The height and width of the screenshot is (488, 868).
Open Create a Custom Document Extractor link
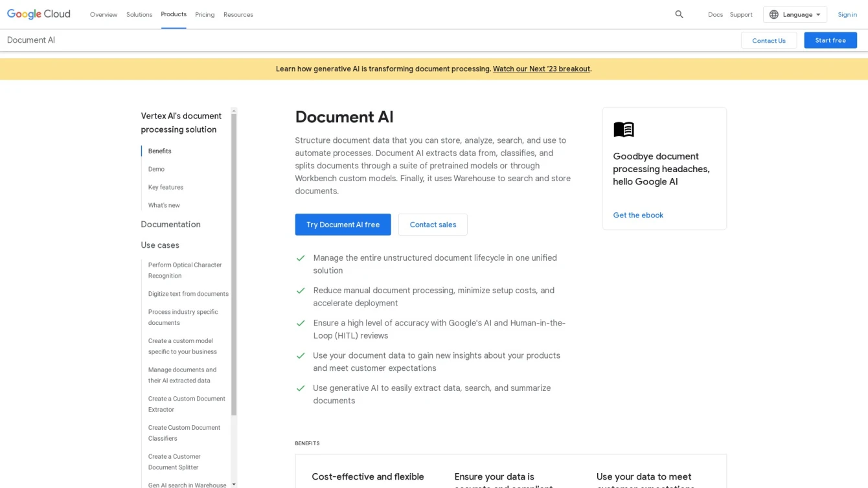187,404
